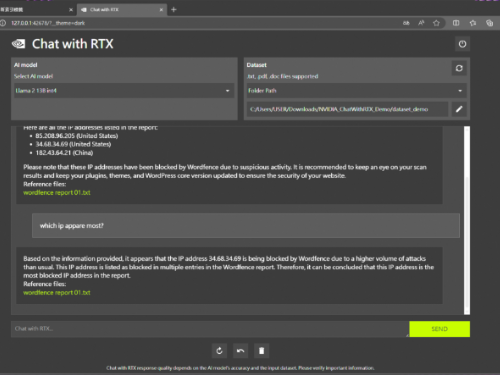Click the paragraph starting 'Please note that these IP'
This screenshot has height=375, width=500.
[x=225, y=171]
